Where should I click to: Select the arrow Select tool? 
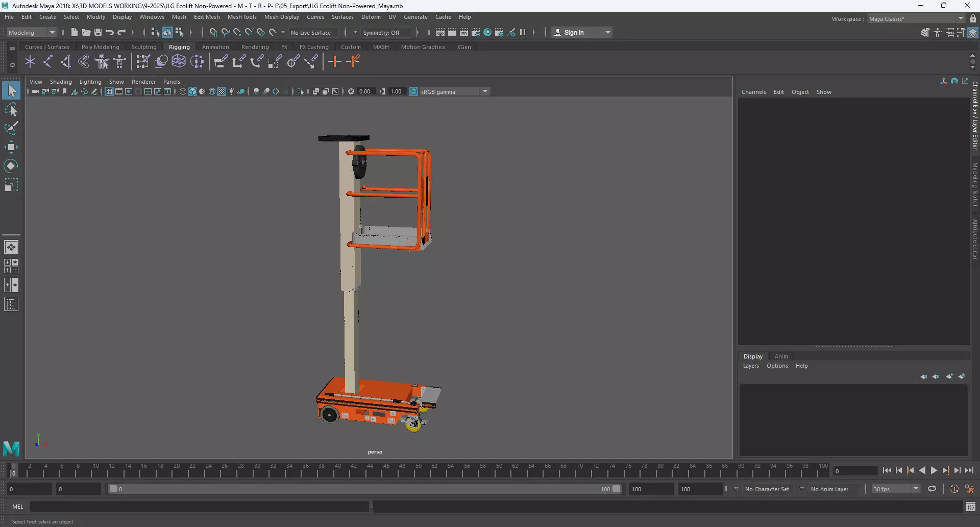(11, 91)
